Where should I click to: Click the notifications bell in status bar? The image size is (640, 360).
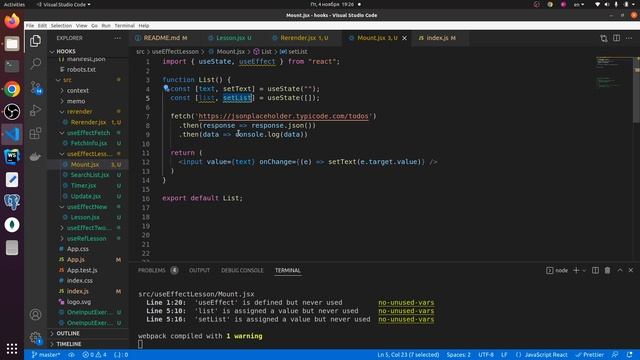coord(629,355)
